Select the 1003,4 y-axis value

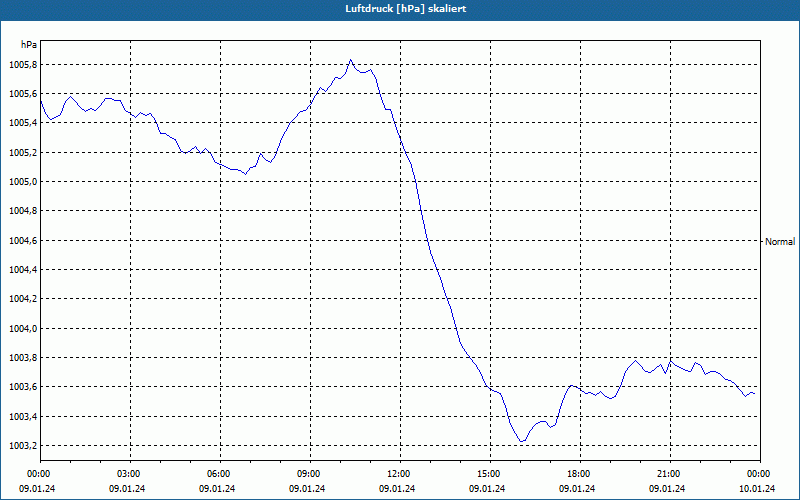(23, 417)
